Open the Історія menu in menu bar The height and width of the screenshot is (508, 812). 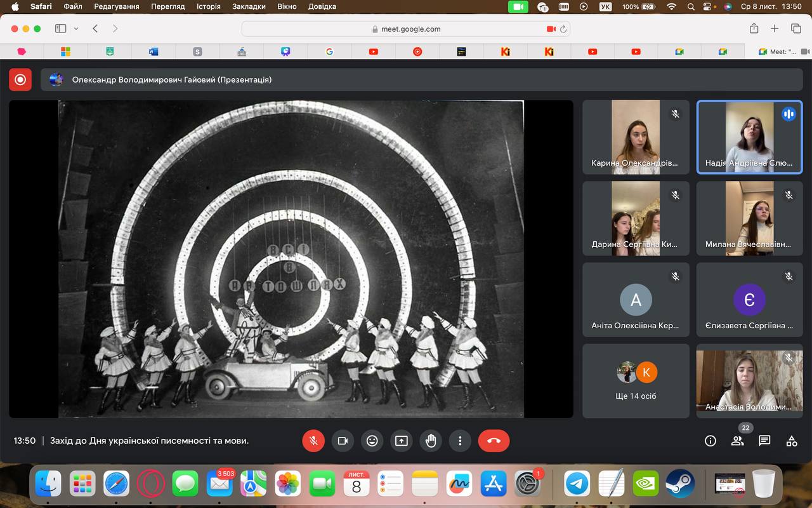point(208,6)
